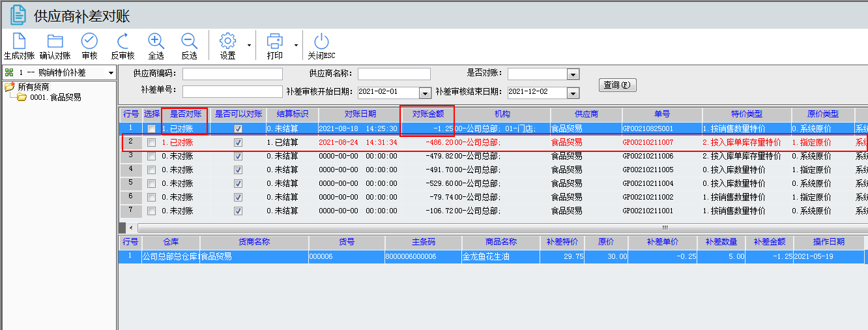Click the 全选 select-all icon

pos(156,41)
